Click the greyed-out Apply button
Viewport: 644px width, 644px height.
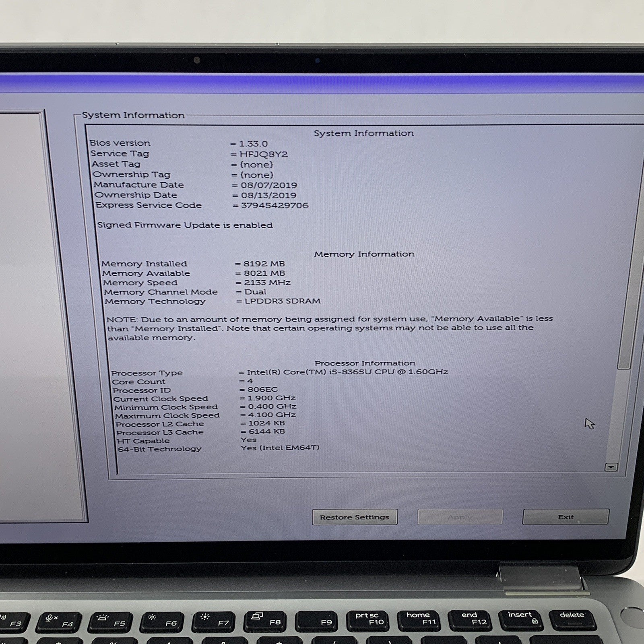pyautogui.click(x=460, y=517)
